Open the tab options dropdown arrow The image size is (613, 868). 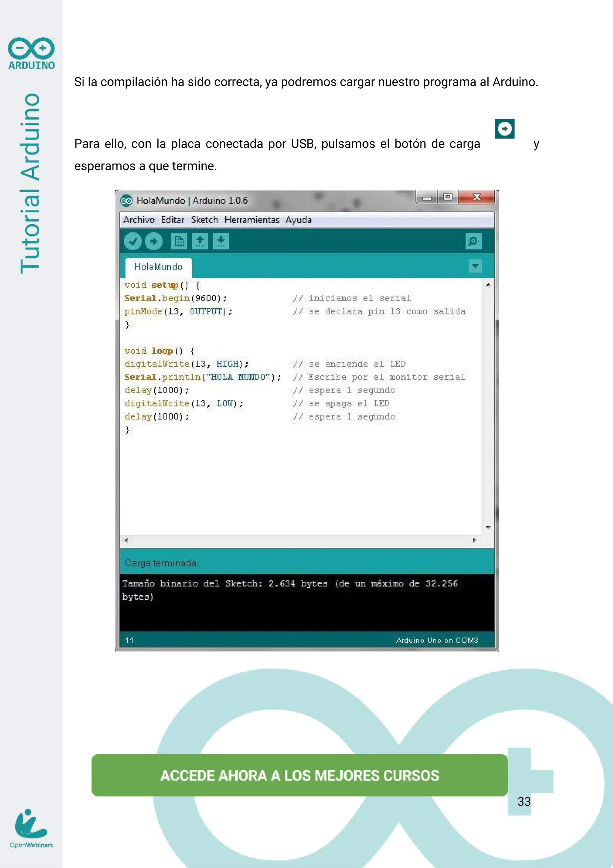475,266
